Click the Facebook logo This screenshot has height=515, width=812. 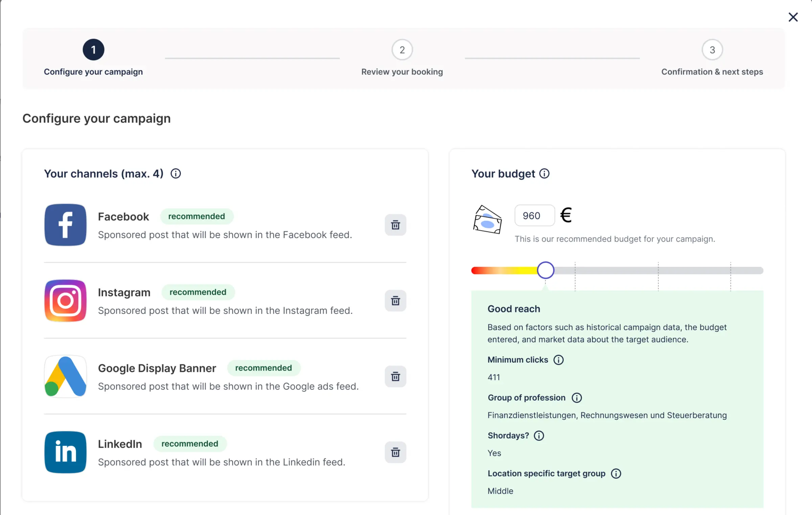[x=65, y=225]
